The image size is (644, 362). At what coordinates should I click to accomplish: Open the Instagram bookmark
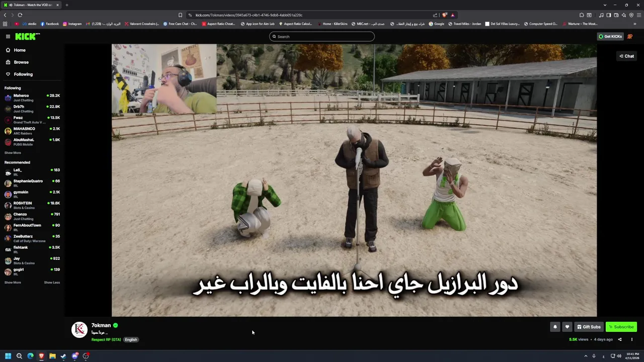point(72,24)
